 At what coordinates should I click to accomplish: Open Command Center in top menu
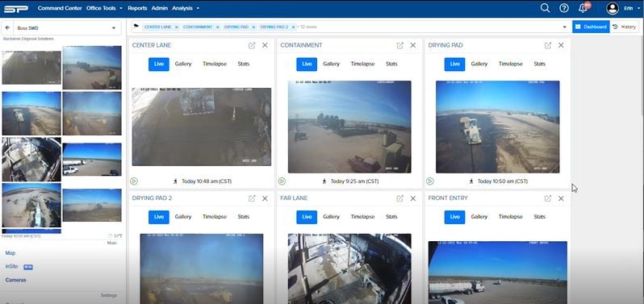coord(60,8)
